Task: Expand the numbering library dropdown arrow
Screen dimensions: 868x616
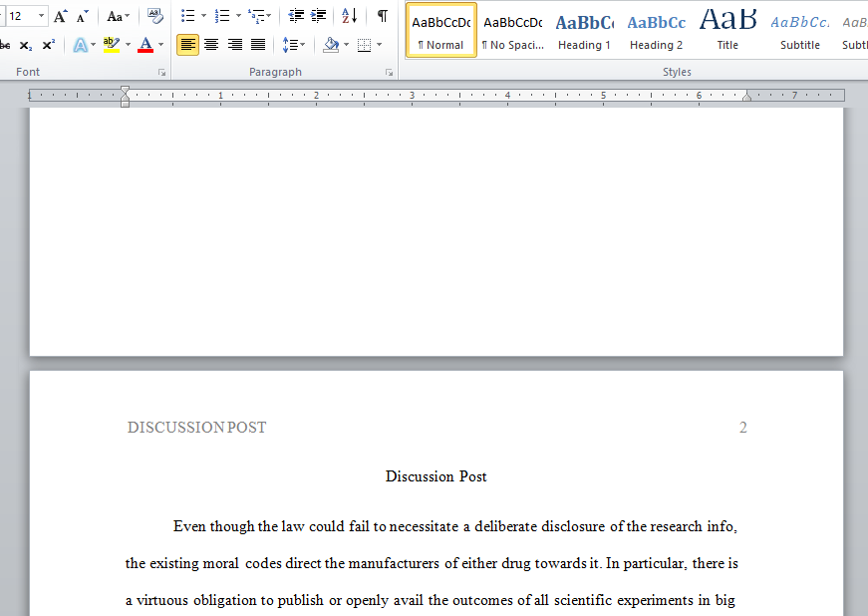Action: click(x=238, y=16)
